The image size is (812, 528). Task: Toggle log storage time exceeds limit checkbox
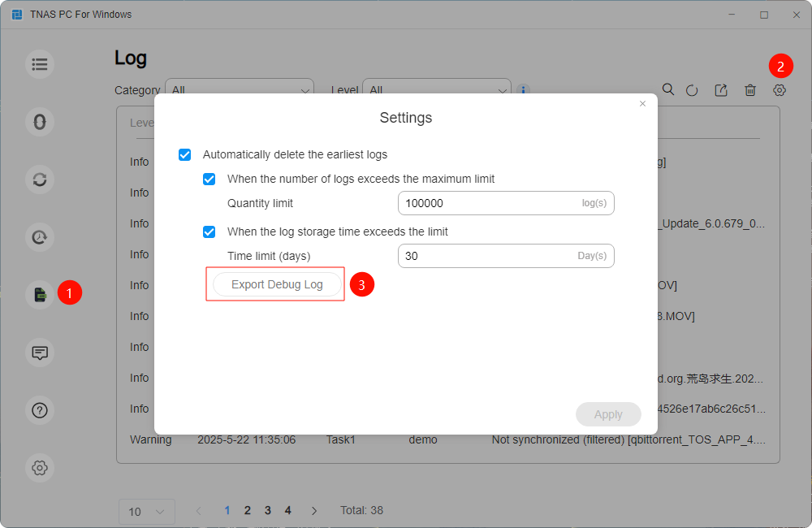click(209, 232)
